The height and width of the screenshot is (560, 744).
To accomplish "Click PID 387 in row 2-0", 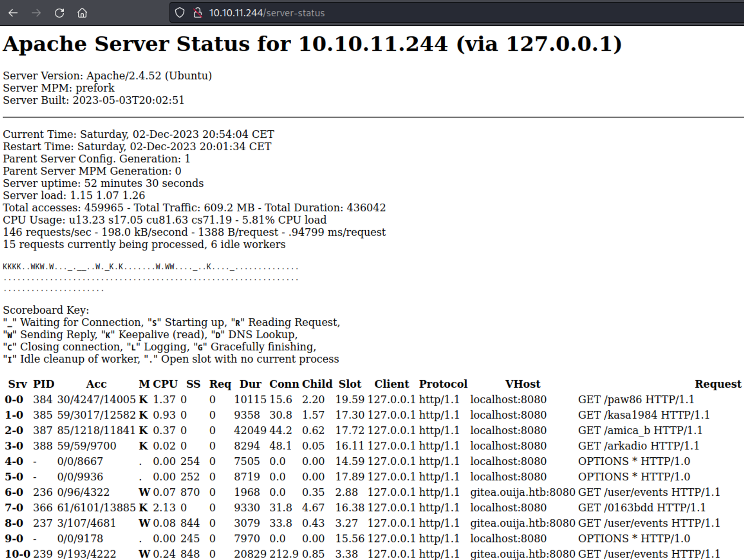I will click(x=42, y=431).
